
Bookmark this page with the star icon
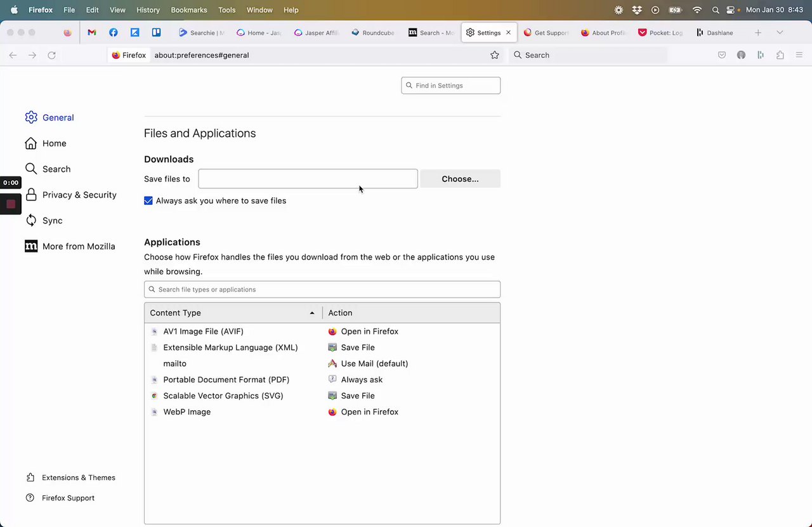[x=495, y=55]
